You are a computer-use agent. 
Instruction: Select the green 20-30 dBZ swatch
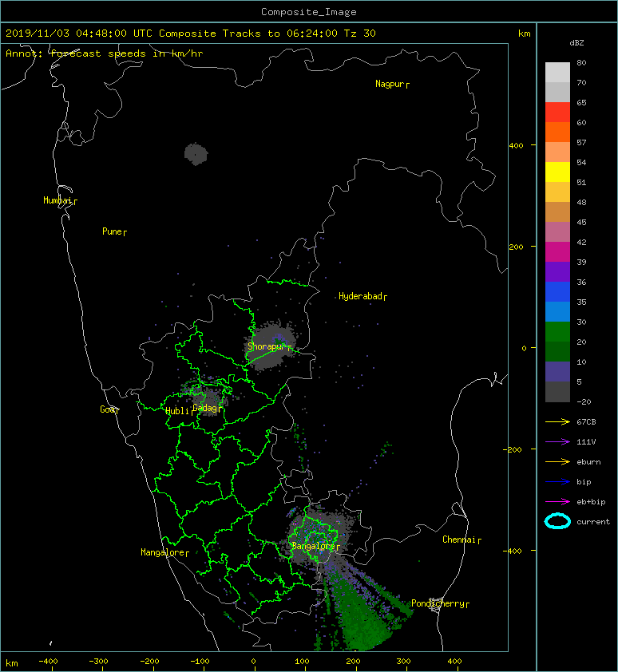pyautogui.click(x=557, y=332)
